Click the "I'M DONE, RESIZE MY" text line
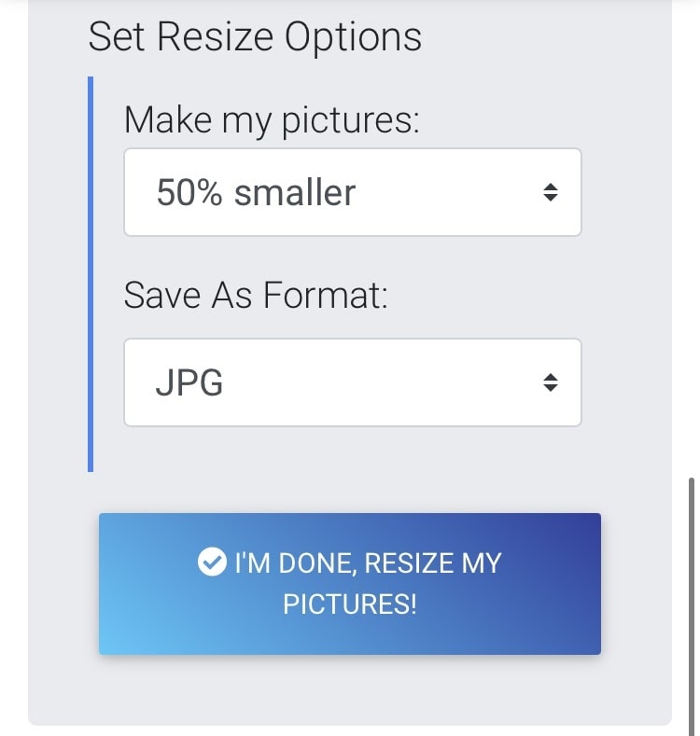 [x=368, y=563]
